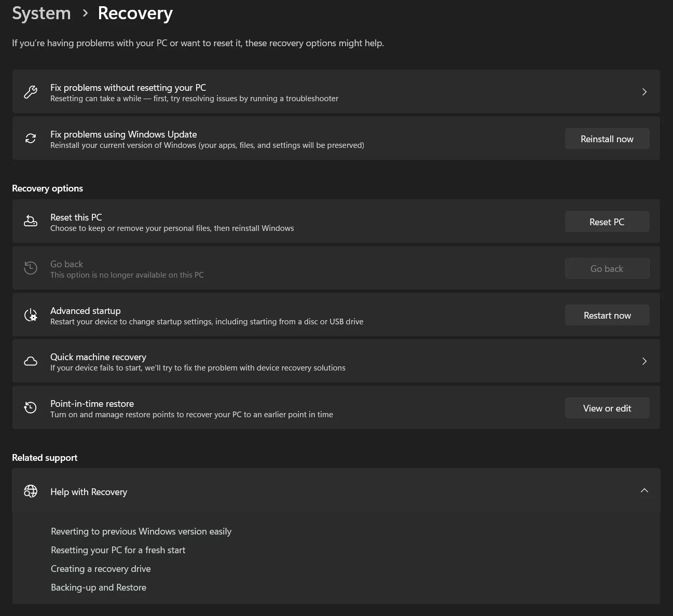Expand Quick machine recovery chevron arrow
This screenshot has width=673, height=616.
point(644,361)
